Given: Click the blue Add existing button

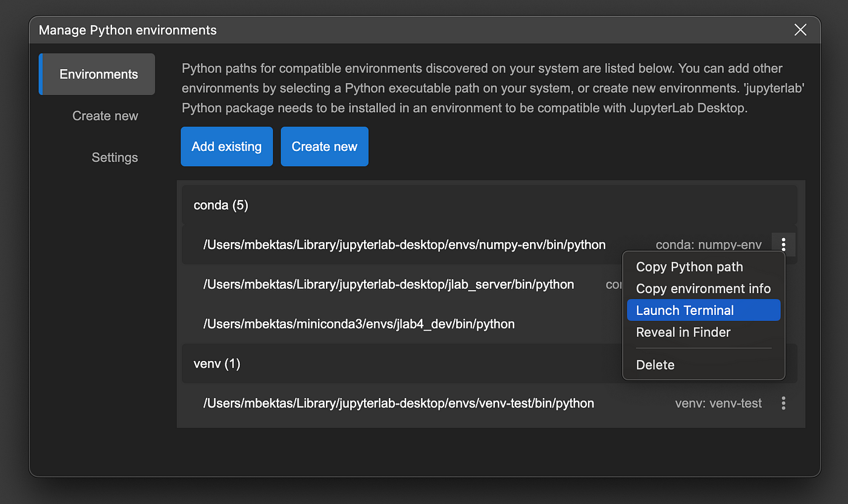Looking at the screenshot, I should pyautogui.click(x=227, y=147).
